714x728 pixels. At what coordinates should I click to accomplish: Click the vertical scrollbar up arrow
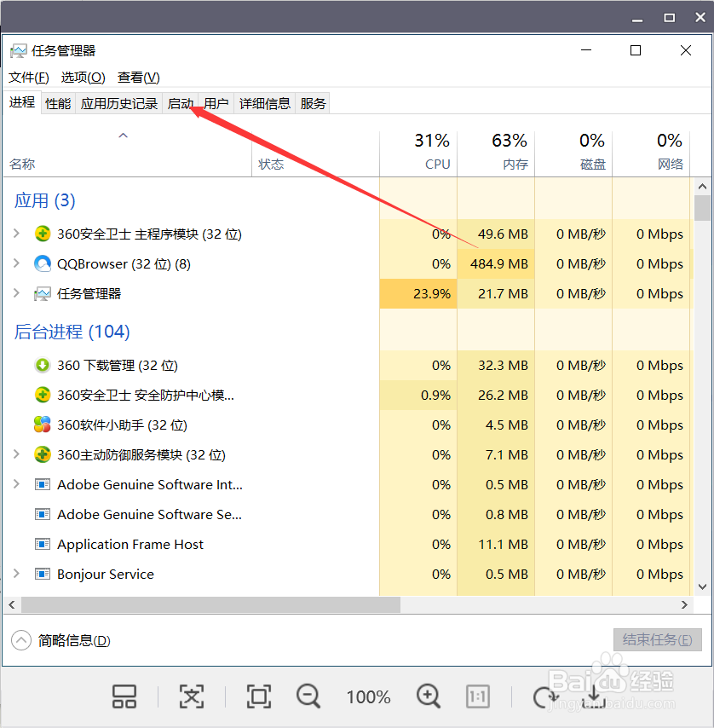(702, 187)
